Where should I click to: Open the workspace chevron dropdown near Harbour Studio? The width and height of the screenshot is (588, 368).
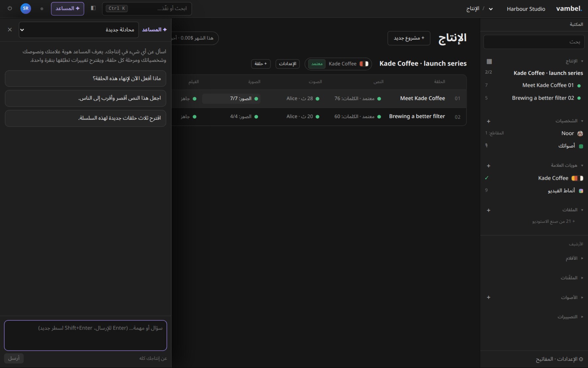tap(491, 9)
